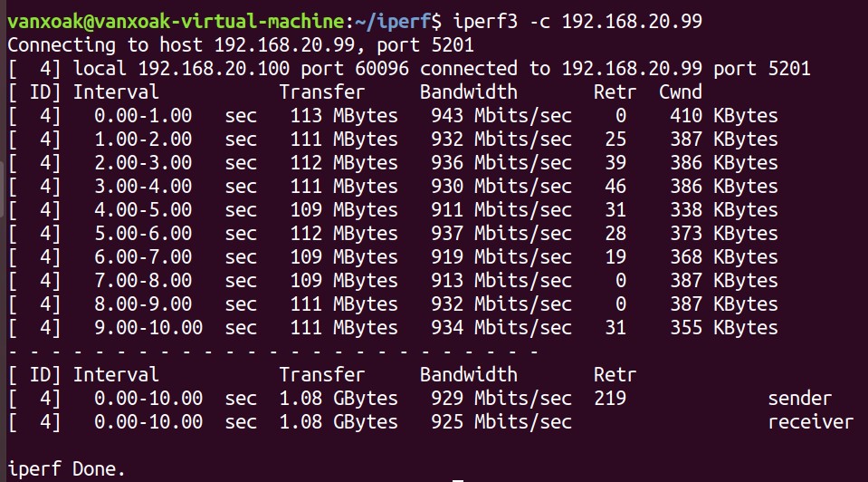Click the total retransmits value 219

[x=610, y=398]
